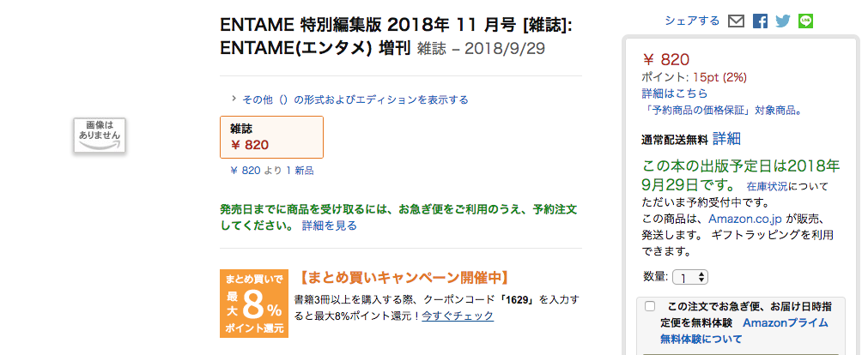The image size is (868, 355).
Task: Click the シェアする share label
Action: (692, 21)
